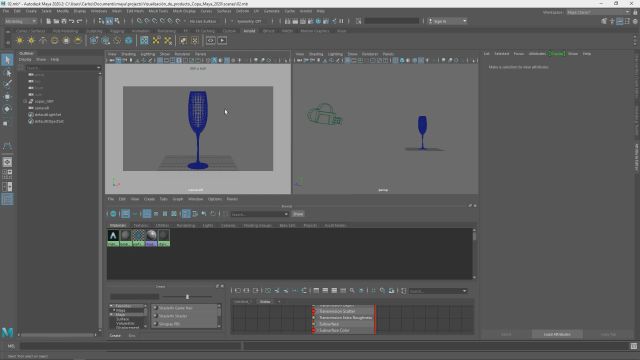Select the aiStandardSurface material swatch with A logo
Viewport: 640px width, 360px height.
113,238
